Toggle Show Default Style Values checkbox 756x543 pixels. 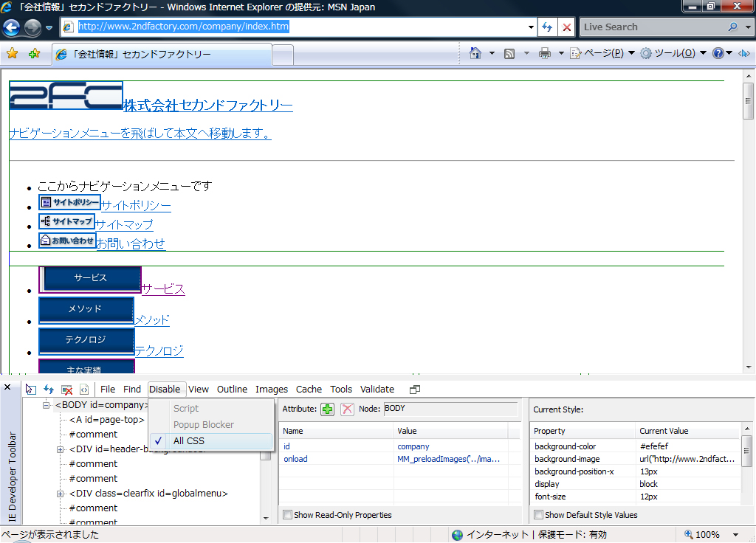[x=538, y=514]
